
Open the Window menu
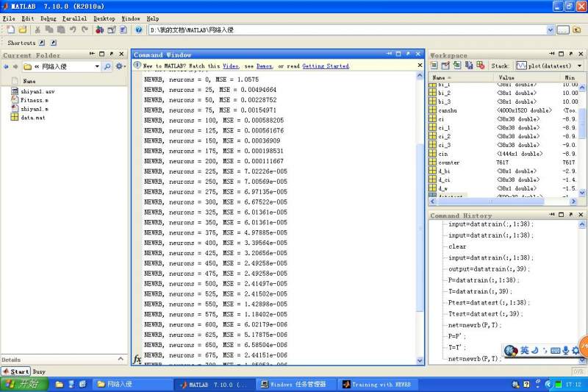(131, 18)
